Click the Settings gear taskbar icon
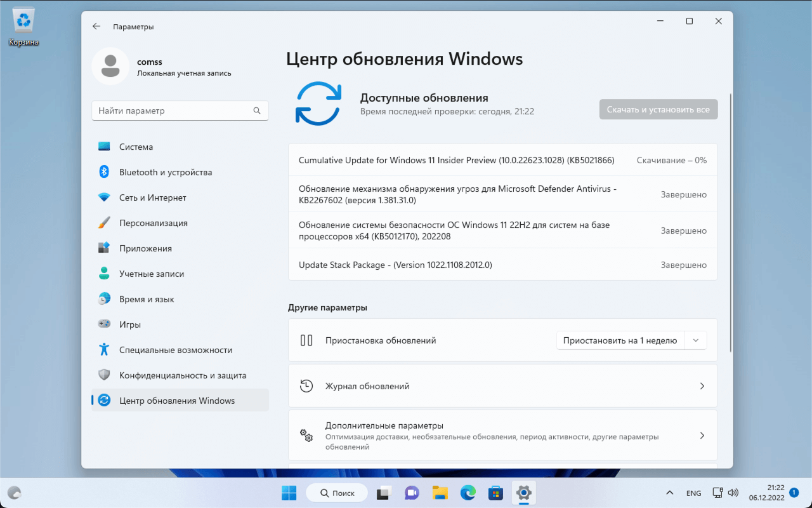 523,493
